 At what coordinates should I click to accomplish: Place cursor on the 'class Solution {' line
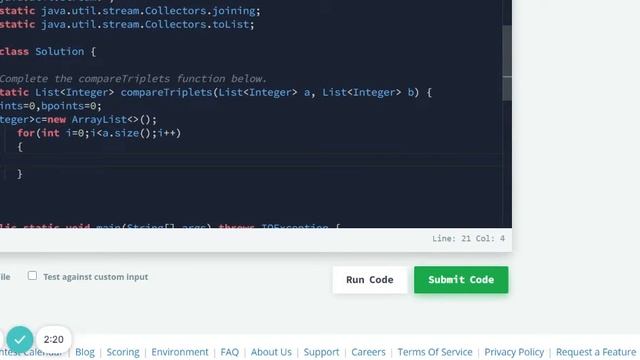coord(48,51)
